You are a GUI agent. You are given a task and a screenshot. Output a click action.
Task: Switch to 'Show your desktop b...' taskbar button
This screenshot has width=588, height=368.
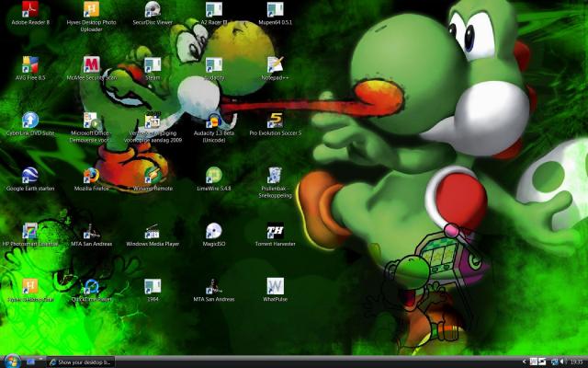[x=81, y=362]
